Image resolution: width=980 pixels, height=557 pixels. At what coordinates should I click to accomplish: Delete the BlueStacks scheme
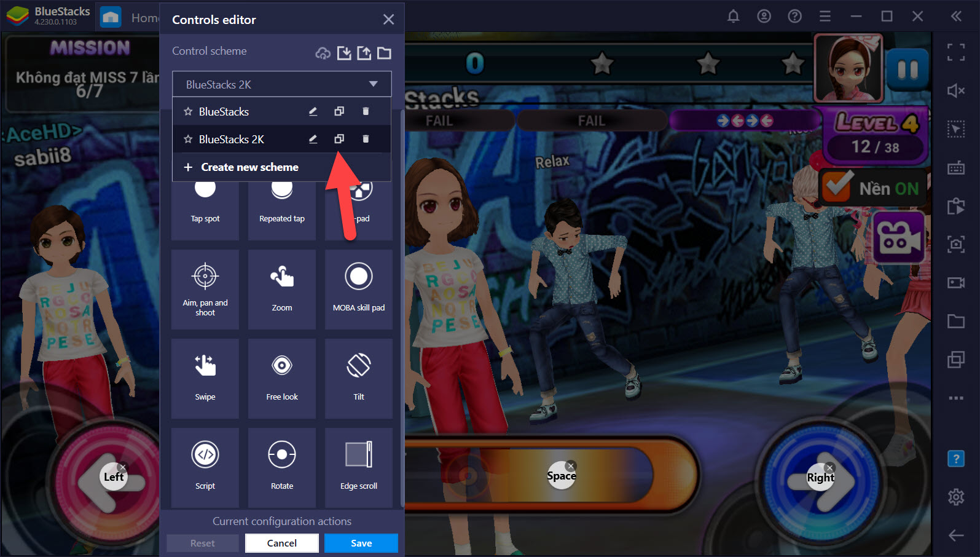click(366, 111)
